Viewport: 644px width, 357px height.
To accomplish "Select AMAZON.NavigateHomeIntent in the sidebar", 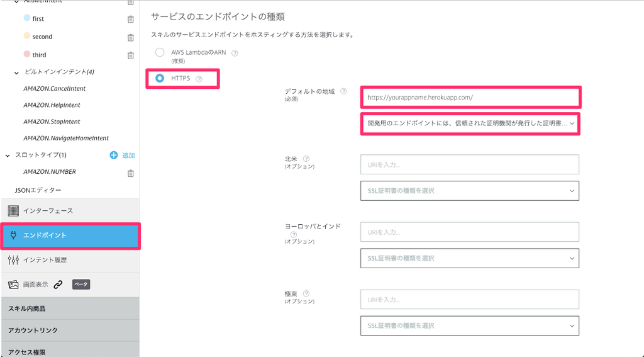I will click(x=66, y=138).
